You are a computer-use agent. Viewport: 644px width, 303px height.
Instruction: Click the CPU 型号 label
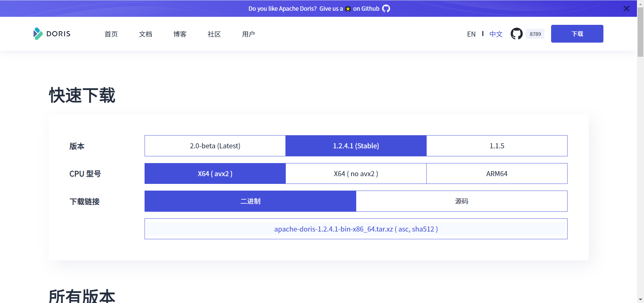click(x=85, y=174)
